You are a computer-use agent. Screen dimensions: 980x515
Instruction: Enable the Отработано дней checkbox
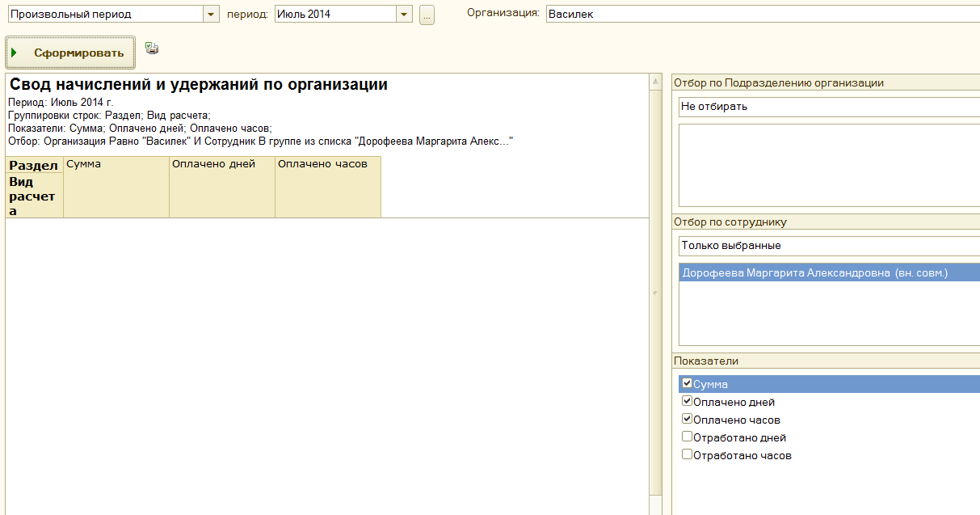pyautogui.click(x=688, y=437)
